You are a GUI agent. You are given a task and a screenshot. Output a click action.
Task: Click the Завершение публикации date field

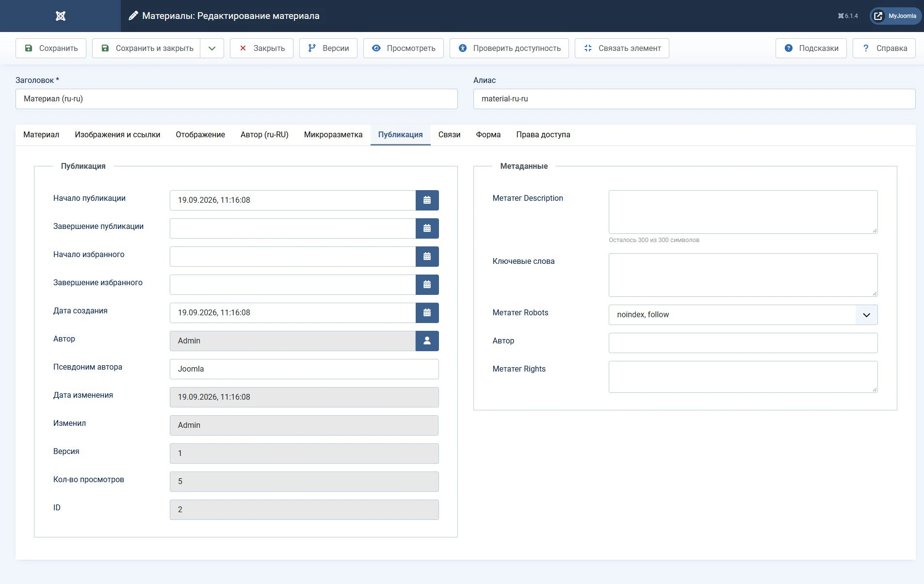[292, 228]
